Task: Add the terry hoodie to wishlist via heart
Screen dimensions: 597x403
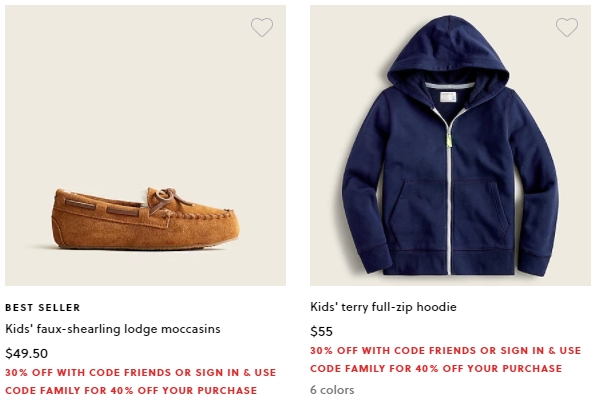Action: (567, 27)
